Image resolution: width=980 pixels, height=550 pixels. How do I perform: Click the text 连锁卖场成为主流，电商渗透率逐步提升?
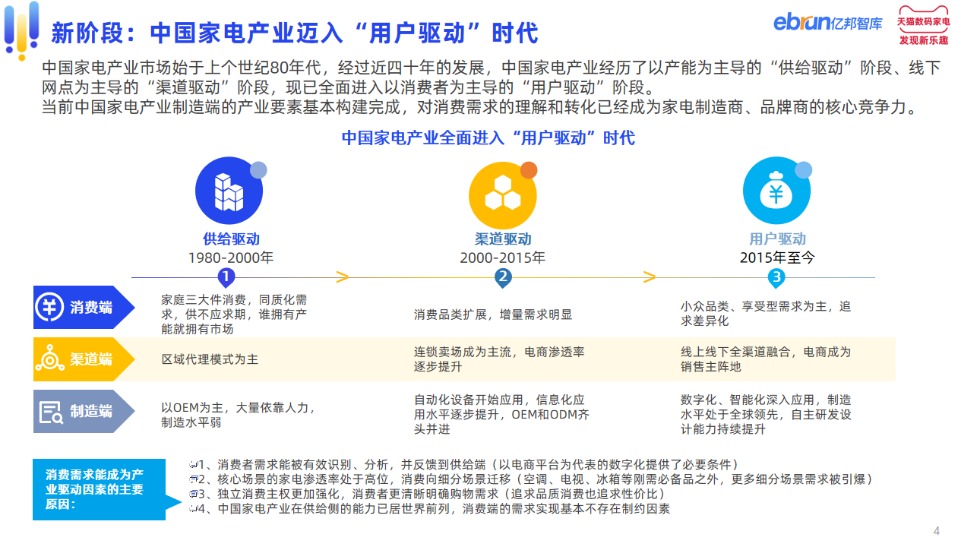pyautogui.click(x=499, y=359)
